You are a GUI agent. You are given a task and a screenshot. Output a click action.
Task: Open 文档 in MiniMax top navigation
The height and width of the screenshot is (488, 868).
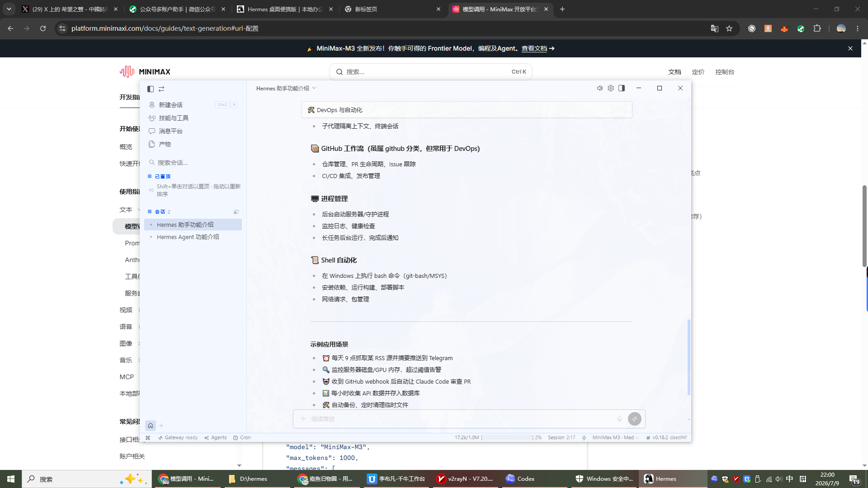675,72
